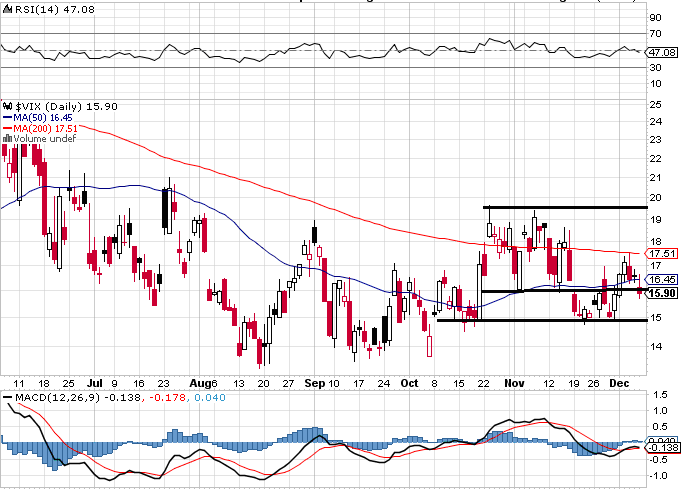Click the black 15.90 last price tag
The image size is (689, 489).
662,293
